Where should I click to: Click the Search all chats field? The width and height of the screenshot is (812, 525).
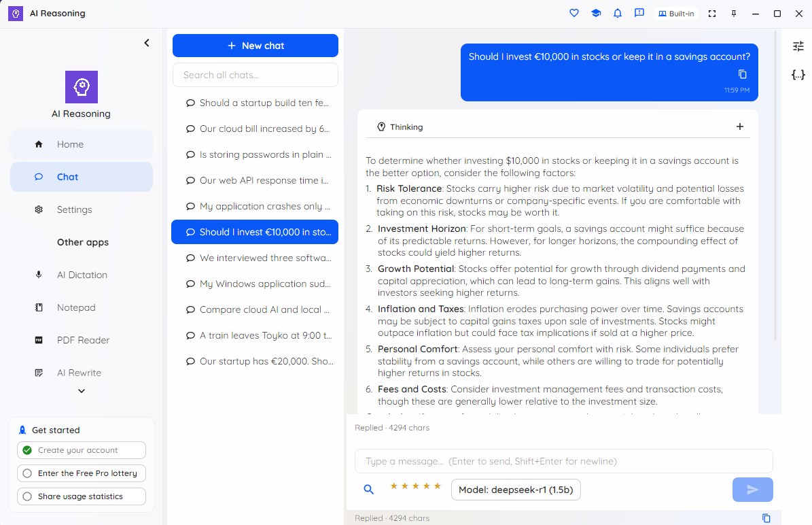coord(255,75)
